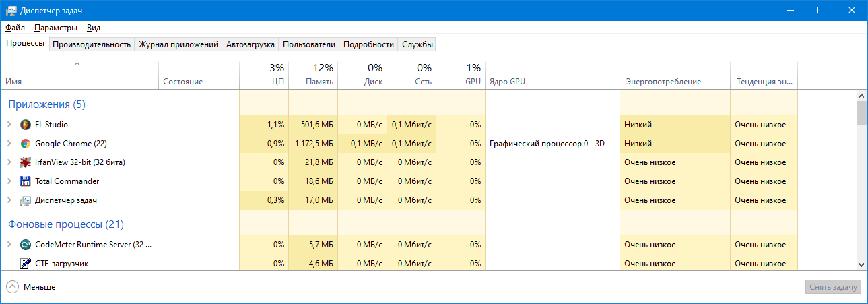Switch to the Производительность tab

coord(92,44)
